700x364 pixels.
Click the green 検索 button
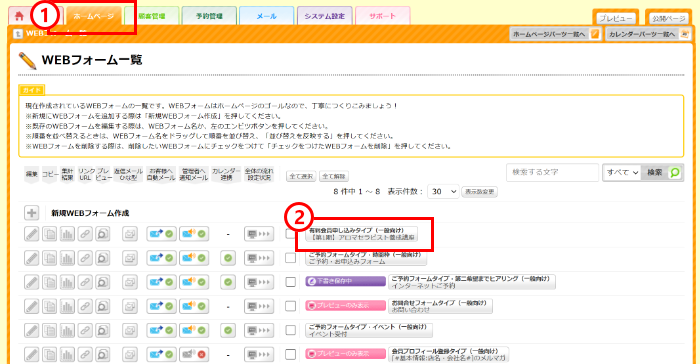[x=662, y=172]
